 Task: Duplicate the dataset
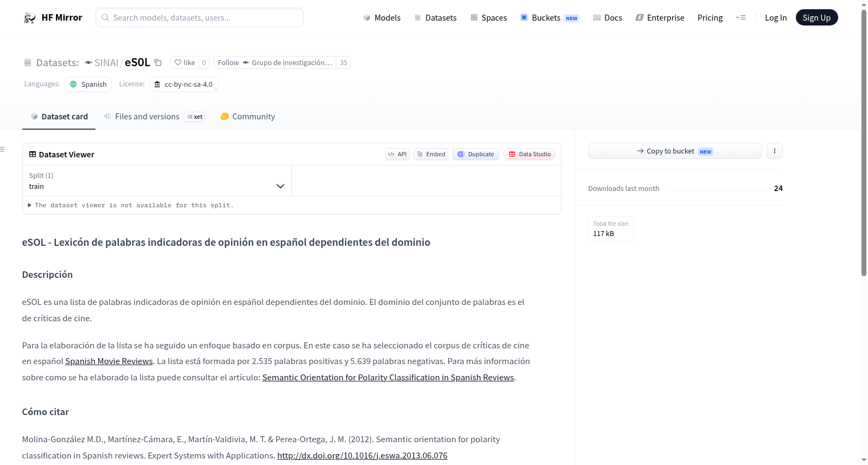point(476,154)
